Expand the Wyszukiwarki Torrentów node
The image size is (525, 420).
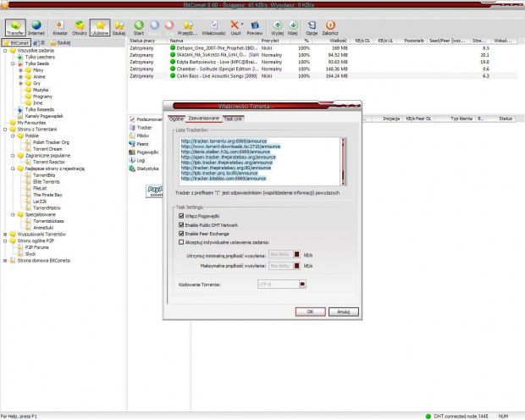tap(5, 235)
